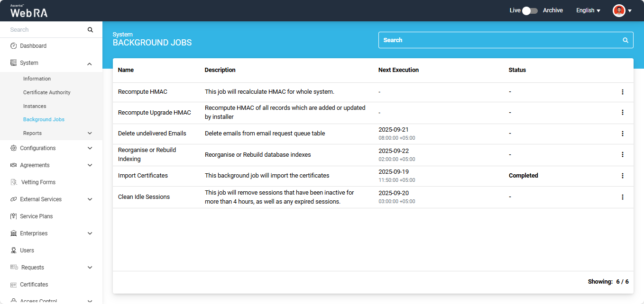This screenshot has height=304, width=644.
Task: Open the English language dropdown
Action: [x=588, y=10]
